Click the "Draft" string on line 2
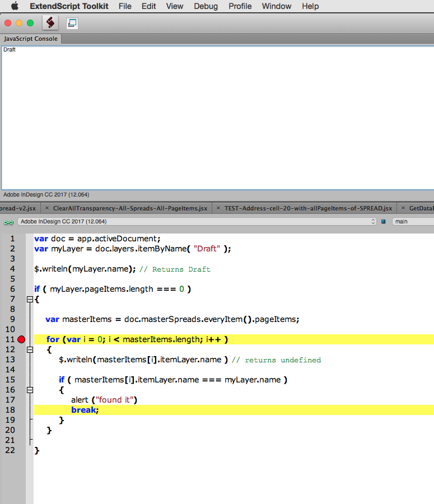The image size is (434, 504). [207, 249]
